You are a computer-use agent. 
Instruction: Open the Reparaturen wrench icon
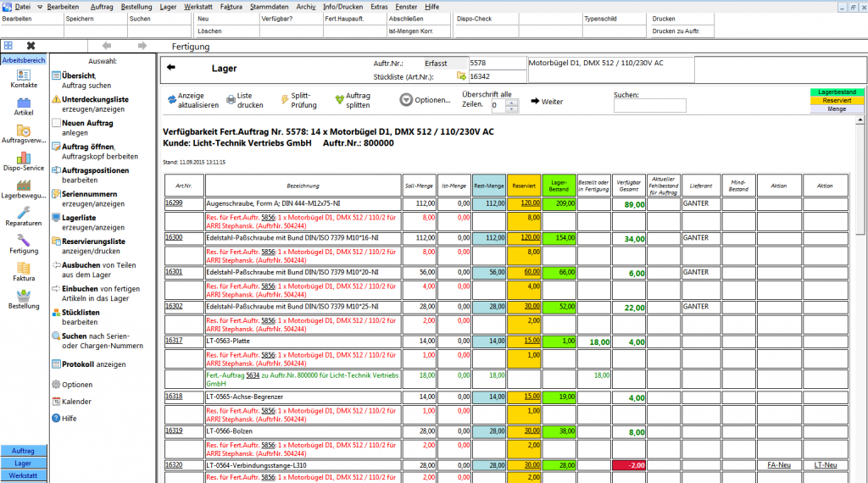click(x=24, y=216)
